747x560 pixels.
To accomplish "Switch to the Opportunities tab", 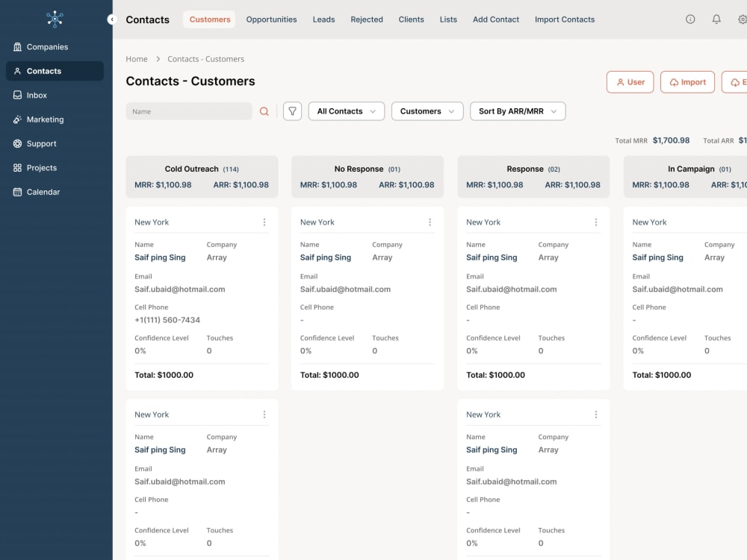I will (272, 19).
